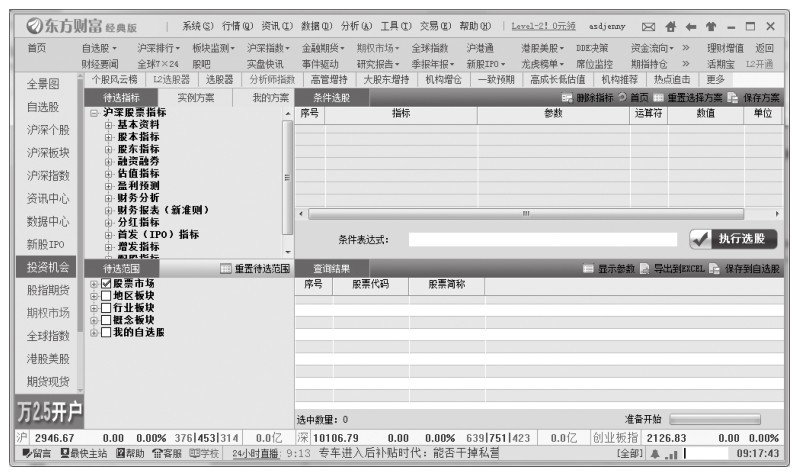The width and height of the screenshot is (797, 474).
Task: Expand the 股票市场 range node
Action: (x=94, y=283)
